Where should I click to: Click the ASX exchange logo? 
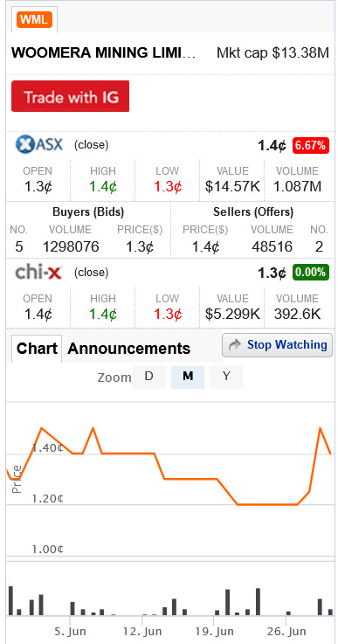[x=39, y=144]
